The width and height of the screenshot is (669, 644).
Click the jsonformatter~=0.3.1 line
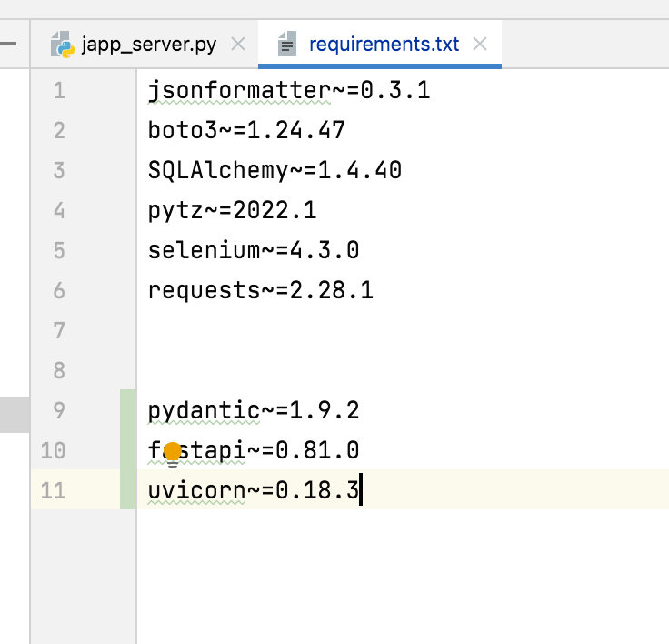(x=289, y=91)
